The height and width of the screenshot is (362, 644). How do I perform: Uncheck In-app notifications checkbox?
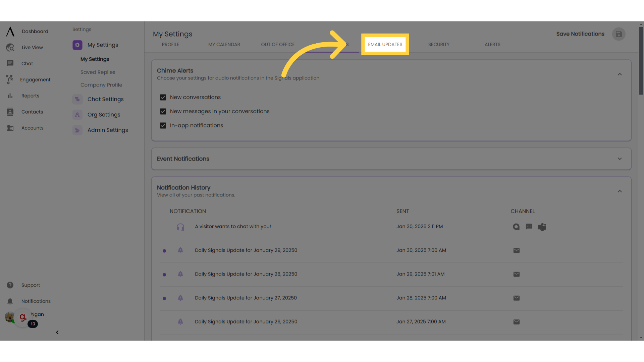pyautogui.click(x=163, y=125)
